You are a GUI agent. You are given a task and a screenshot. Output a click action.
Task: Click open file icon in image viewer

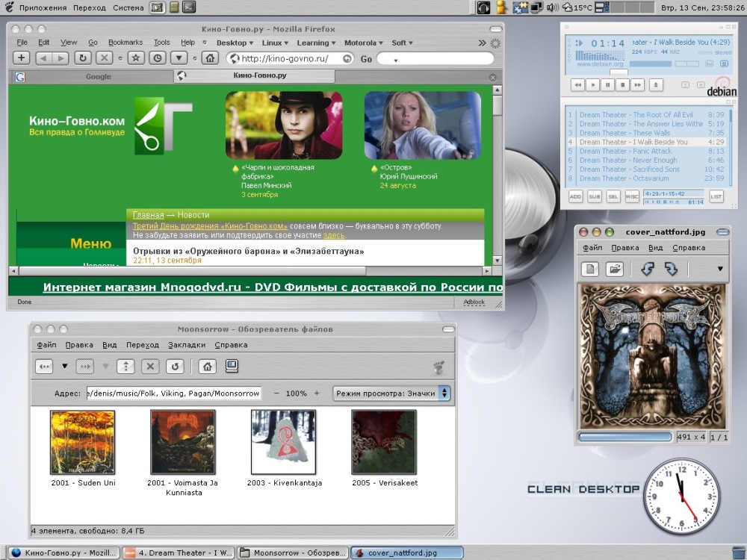pos(615,269)
